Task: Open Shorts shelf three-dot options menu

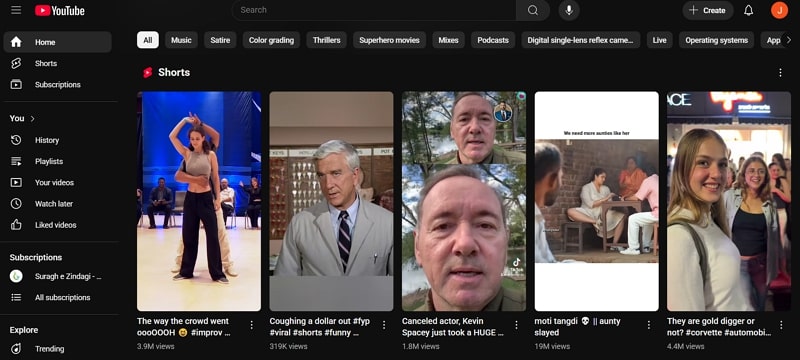Action: pos(780,72)
